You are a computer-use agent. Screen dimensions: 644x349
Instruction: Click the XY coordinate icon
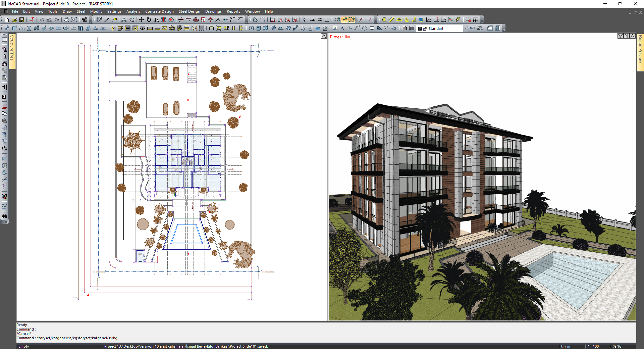click(x=273, y=20)
